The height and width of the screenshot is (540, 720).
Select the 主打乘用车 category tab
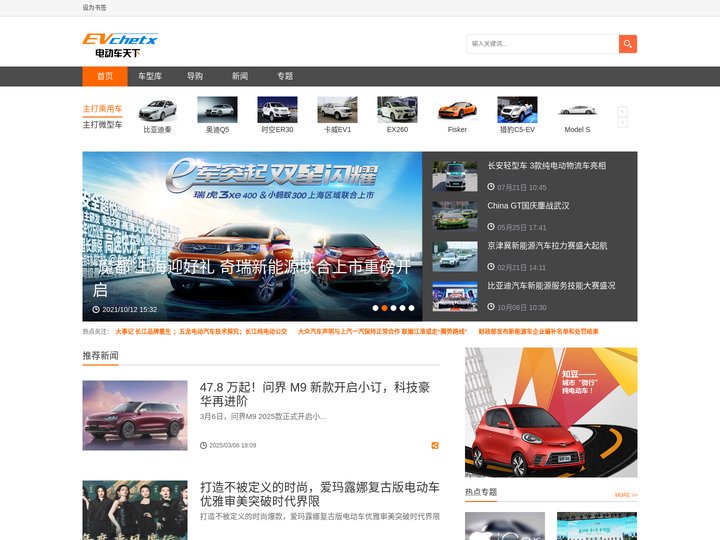(x=102, y=109)
